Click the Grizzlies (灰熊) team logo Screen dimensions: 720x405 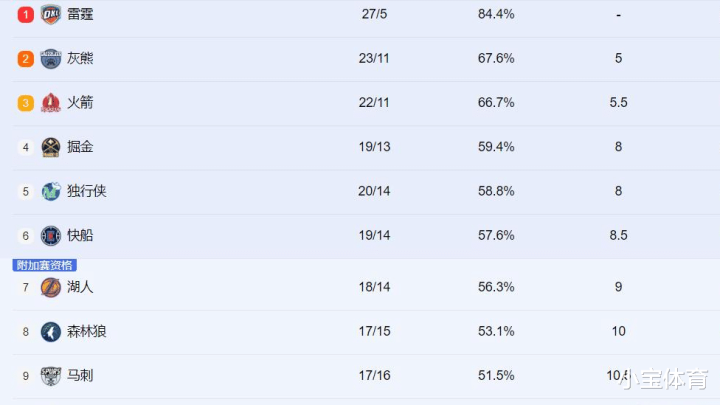coord(51,59)
